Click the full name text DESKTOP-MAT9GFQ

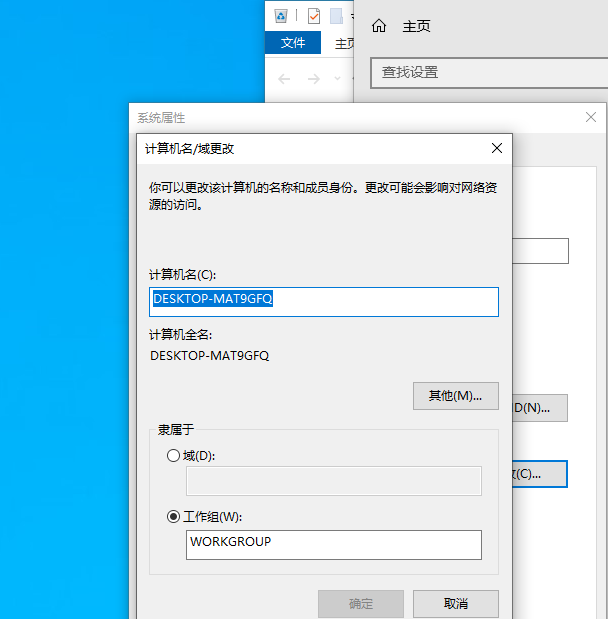pos(209,356)
